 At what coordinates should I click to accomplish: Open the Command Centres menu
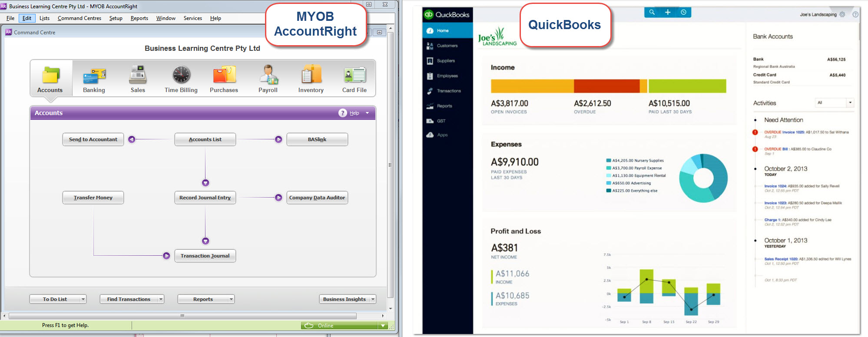[x=80, y=18]
